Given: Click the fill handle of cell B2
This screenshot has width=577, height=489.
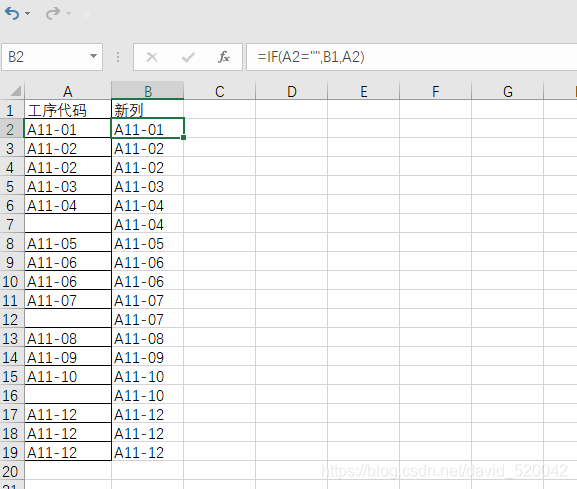Looking at the screenshot, I should click(x=184, y=138).
